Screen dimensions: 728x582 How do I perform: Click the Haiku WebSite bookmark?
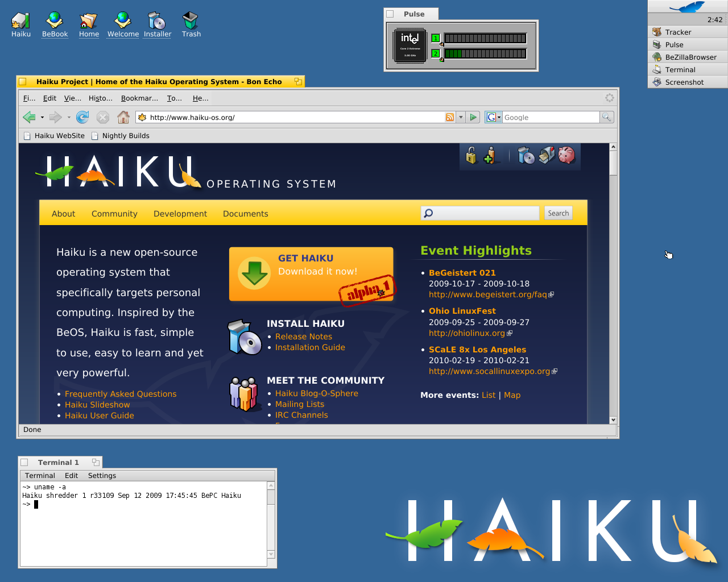(x=54, y=136)
